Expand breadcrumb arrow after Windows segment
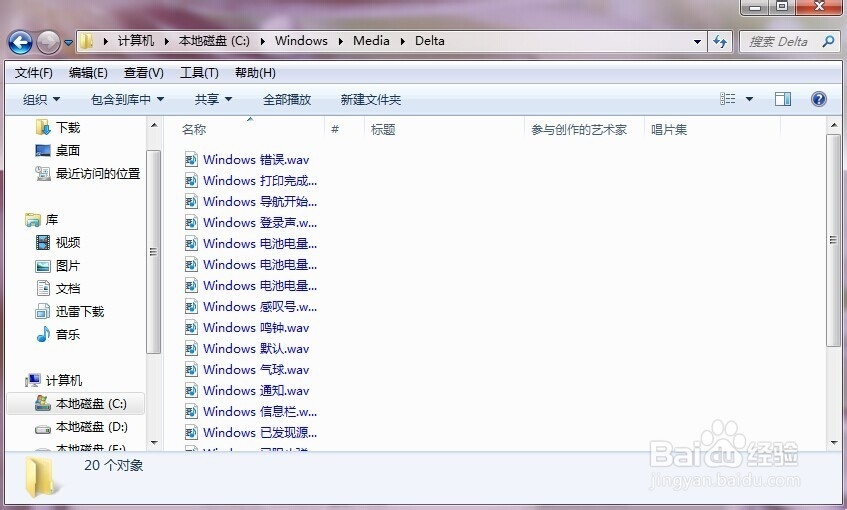 tap(341, 42)
